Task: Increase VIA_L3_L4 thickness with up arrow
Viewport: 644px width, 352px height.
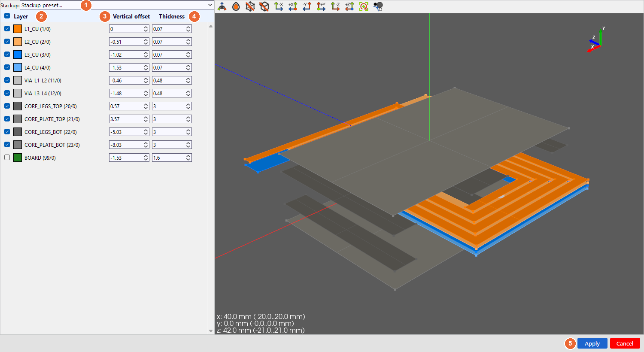Action: pos(188,91)
